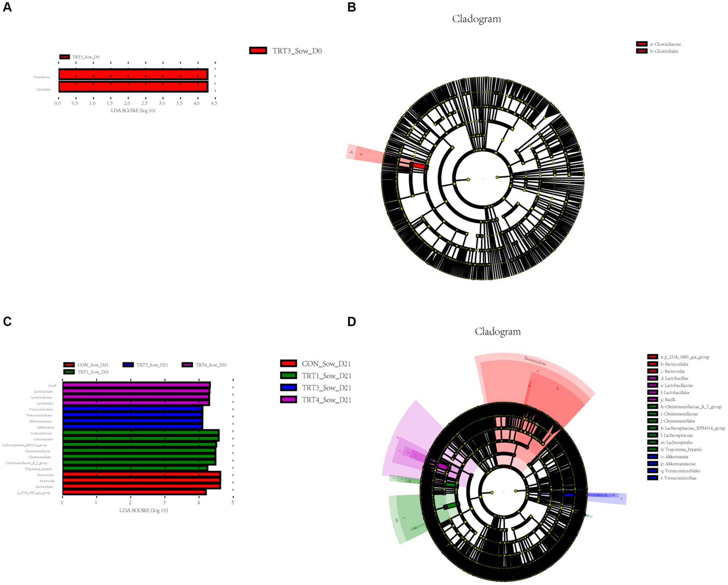Click the green Treponema_bryantii bar
Image resolution: width=728 pixels, height=585 pixels.
pos(135,468)
